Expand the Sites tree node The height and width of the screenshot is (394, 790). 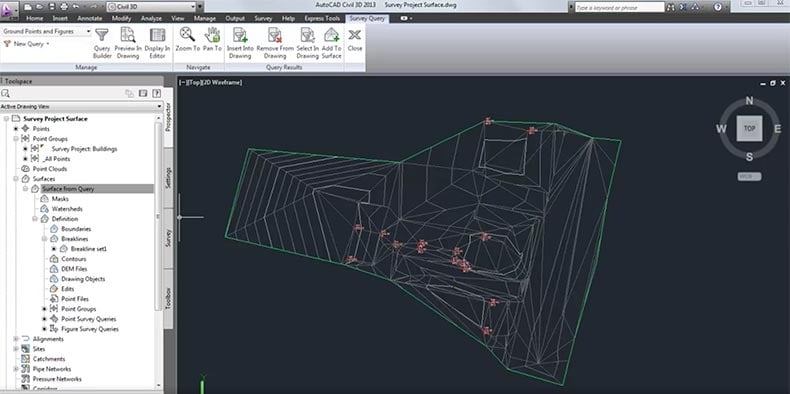coord(16,349)
